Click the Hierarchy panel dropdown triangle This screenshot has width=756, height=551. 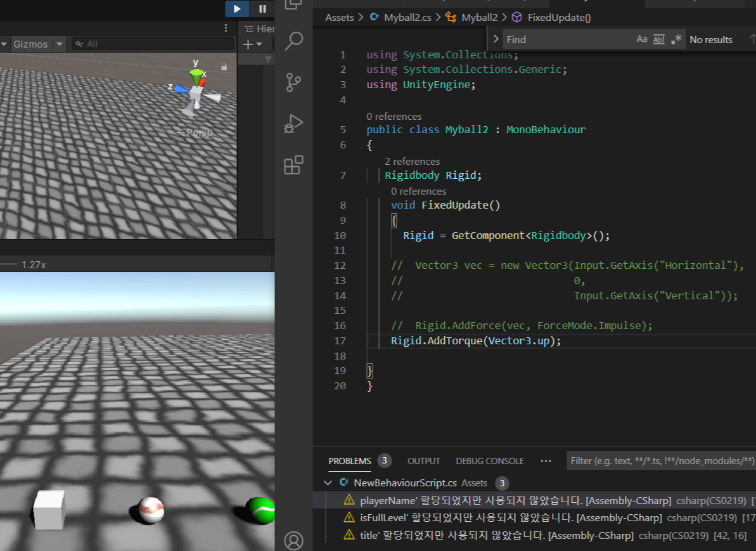268,60
